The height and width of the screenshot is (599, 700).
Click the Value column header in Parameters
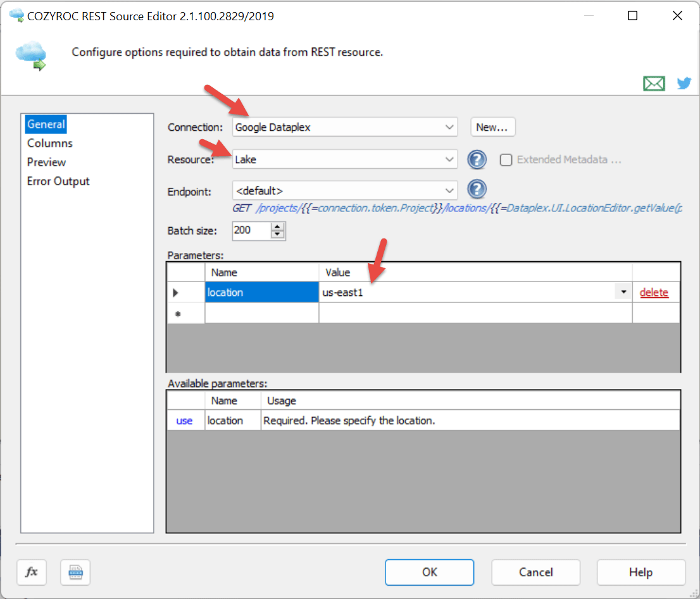(475, 273)
